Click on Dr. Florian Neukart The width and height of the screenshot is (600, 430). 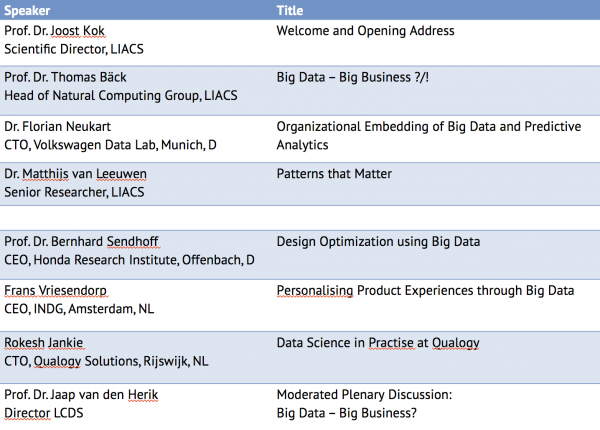pos(57,126)
